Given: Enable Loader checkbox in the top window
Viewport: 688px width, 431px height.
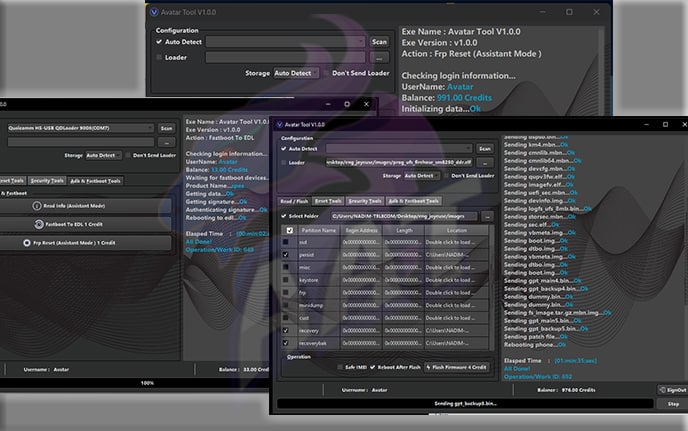Looking at the screenshot, I should click(x=159, y=57).
